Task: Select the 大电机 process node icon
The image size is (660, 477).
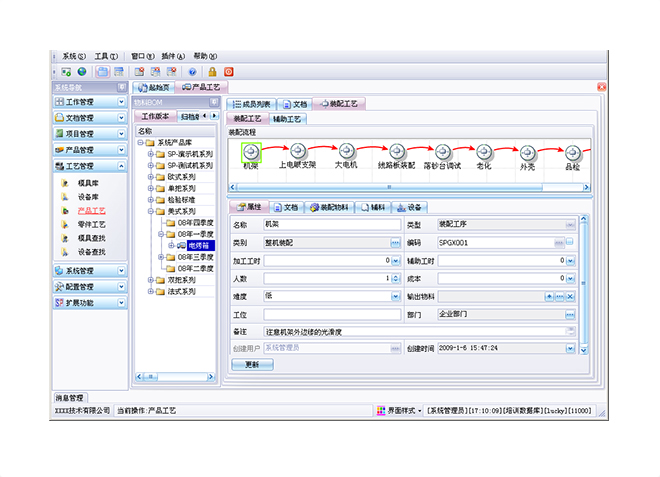Action: point(346,151)
